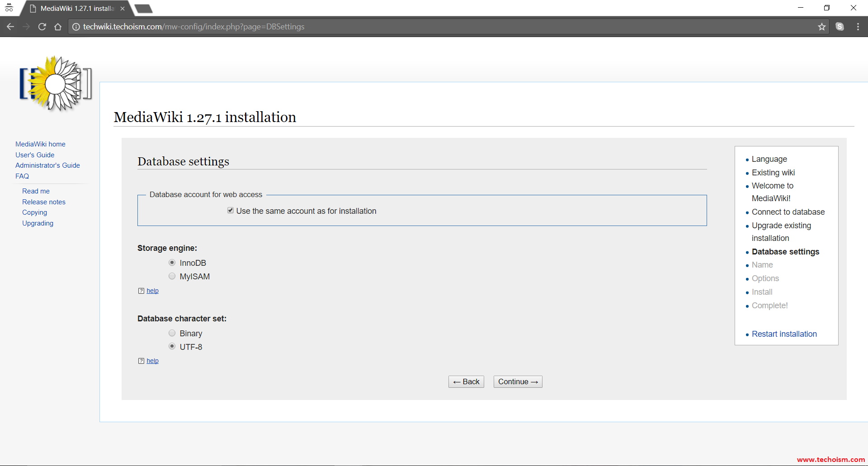The width and height of the screenshot is (868, 466).
Task: Click Existing wiki step
Action: [x=773, y=173]
